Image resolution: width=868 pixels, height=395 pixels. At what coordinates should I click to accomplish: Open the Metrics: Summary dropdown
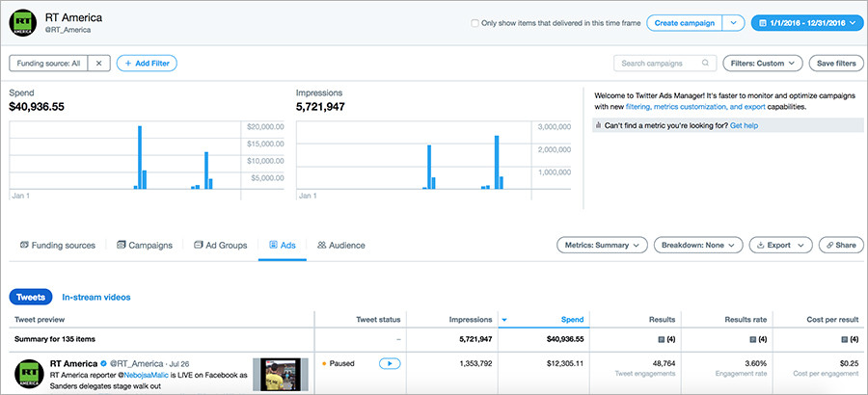pyautogui.click(x=602, y=245)
